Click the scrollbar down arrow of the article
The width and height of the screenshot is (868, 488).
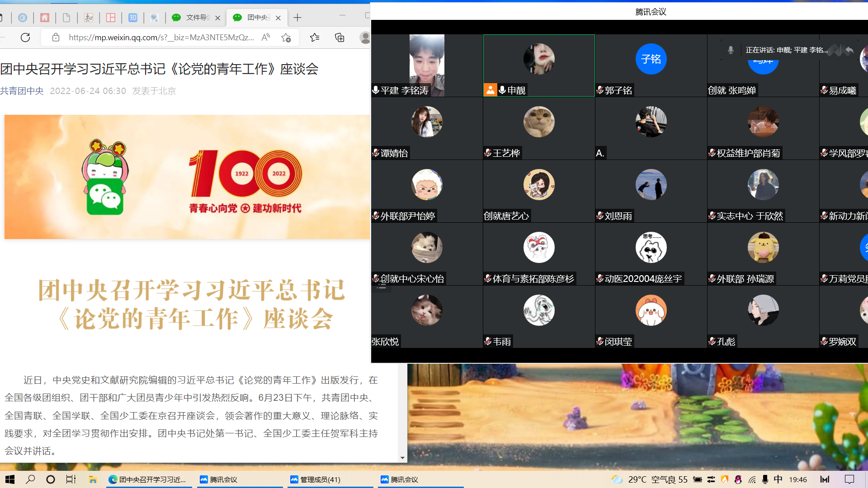[402, 458]
